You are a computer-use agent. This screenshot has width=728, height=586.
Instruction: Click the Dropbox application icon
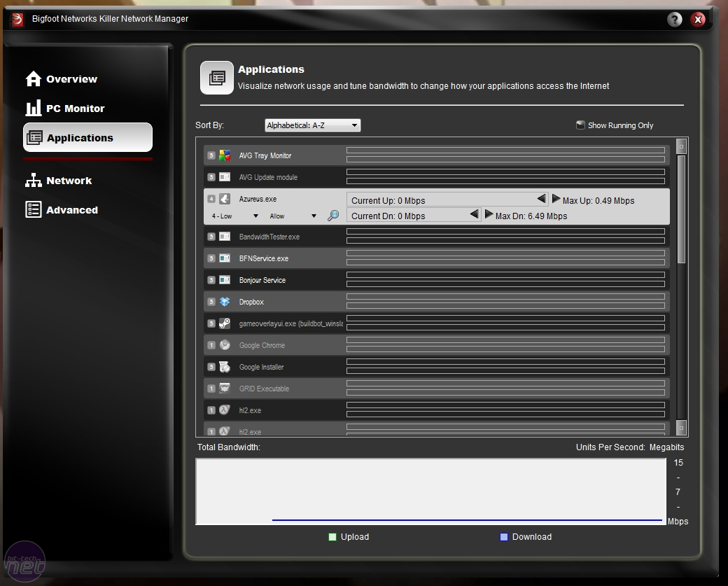point(225,302)
